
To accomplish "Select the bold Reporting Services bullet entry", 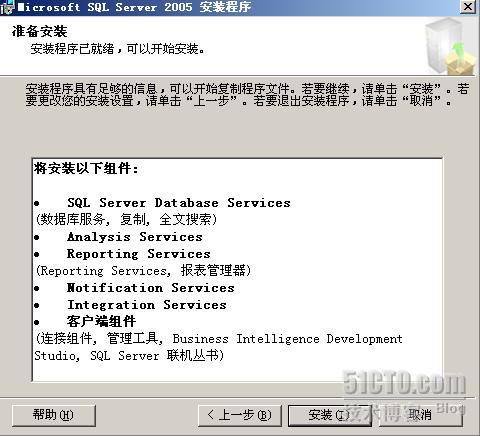I will coord(139,254).
